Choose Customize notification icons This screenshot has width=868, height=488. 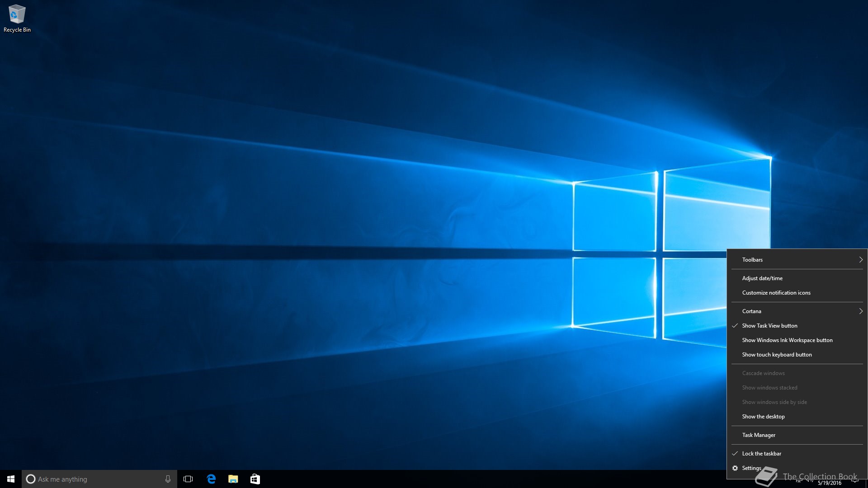776,293
